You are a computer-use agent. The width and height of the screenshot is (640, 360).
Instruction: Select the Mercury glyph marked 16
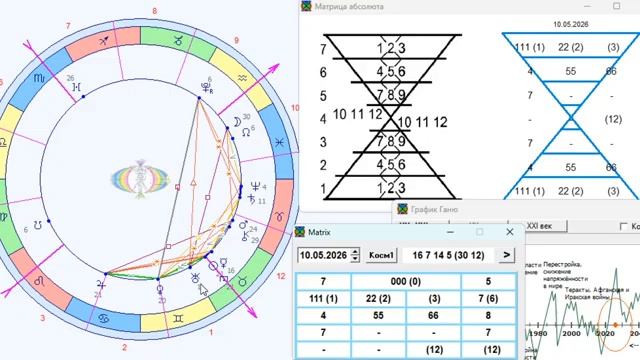tap(224, 262)
